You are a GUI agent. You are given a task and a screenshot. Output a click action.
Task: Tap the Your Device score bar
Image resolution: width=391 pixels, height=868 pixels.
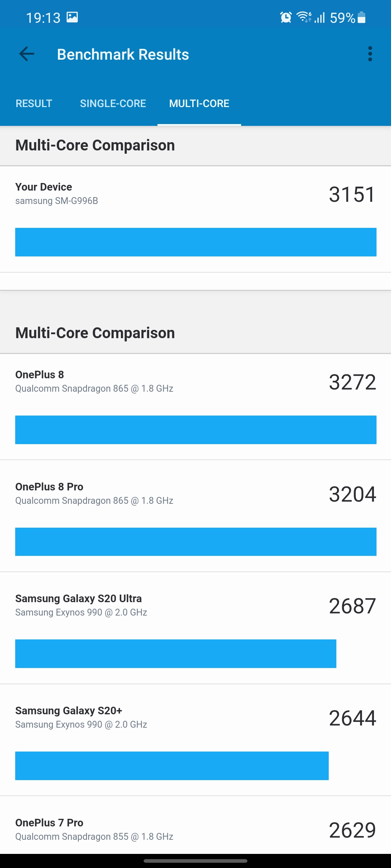tap(195, 242)
